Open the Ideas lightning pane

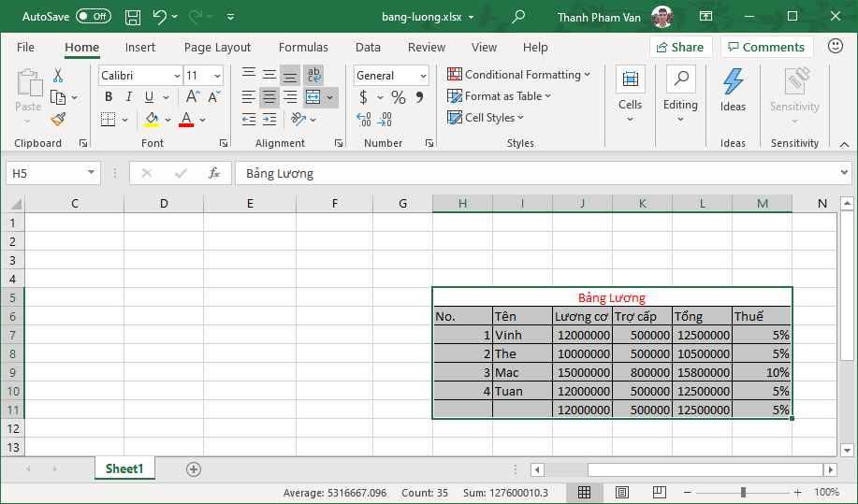click(733, 90)
